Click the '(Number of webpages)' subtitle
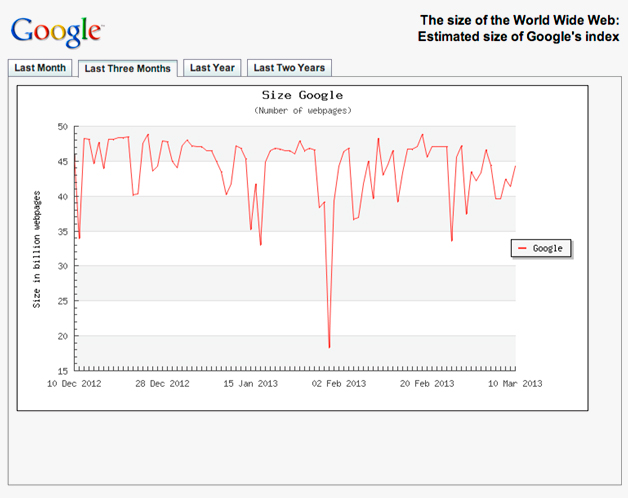The width and height of the screenshot is (628, 498). tap(302, 111)
